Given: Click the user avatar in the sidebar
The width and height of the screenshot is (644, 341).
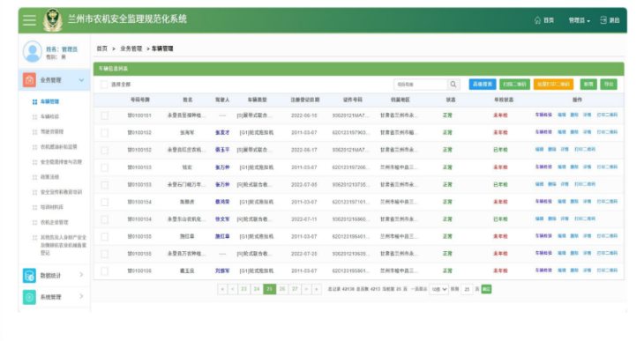Looking at the screenshot, I should click(33, 52).
